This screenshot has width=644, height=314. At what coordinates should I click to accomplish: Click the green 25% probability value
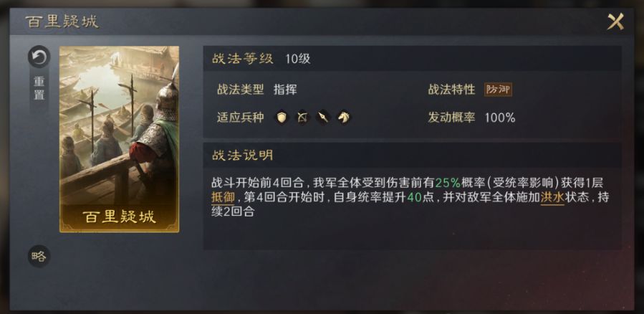(x=448, y=184)
